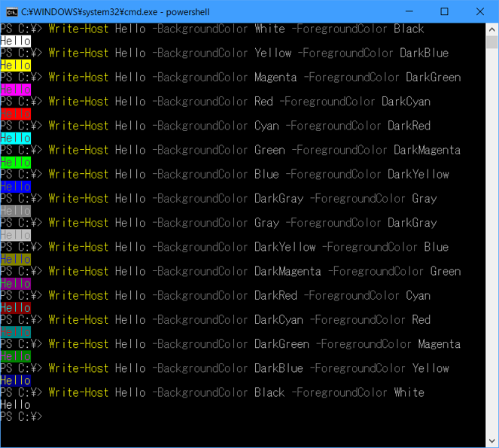Click the -BackgroundColor value DarkYellow
Screen dimensions: 499x448
pos(285,247)
